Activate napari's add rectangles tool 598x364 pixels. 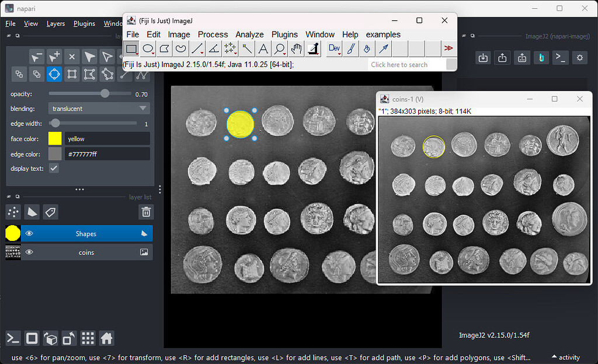click(x=72, y=74)
